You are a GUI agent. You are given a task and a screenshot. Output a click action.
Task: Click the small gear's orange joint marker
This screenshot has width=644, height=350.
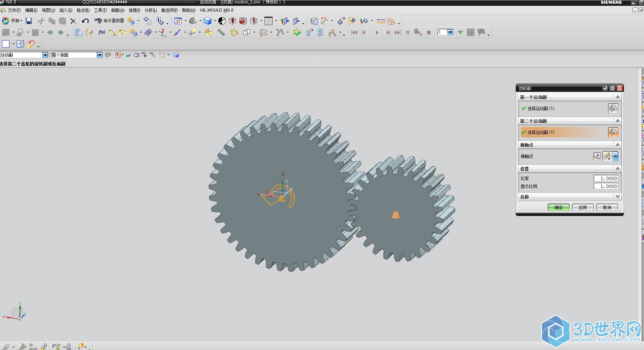coord(396,215)
